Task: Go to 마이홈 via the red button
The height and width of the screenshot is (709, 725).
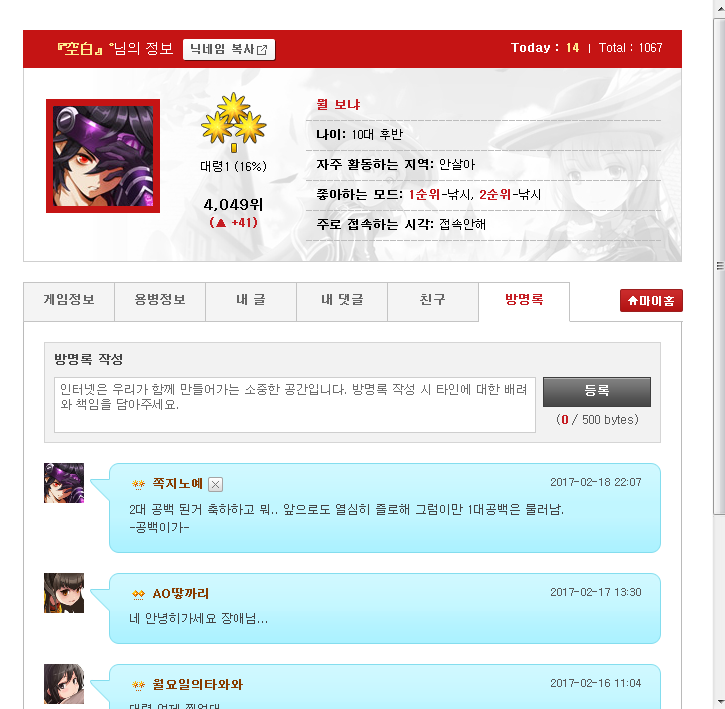Action: (x=651, y=301)
